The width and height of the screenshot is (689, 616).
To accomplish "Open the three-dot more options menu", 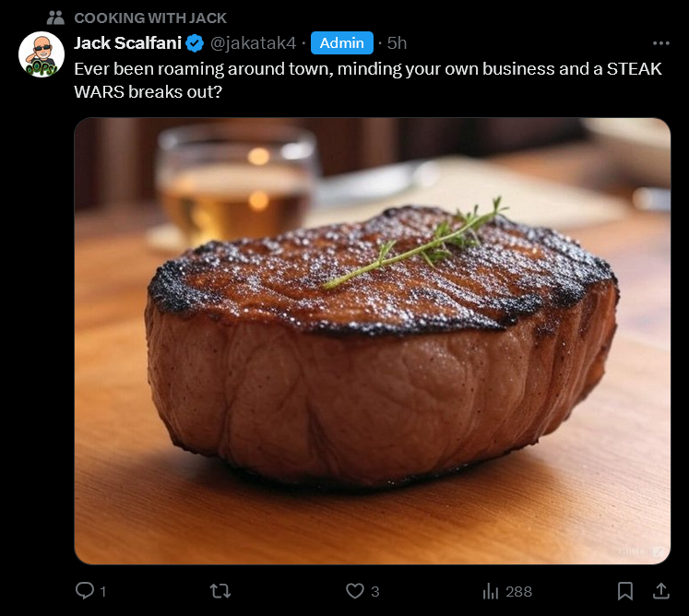I will [661, 43].
